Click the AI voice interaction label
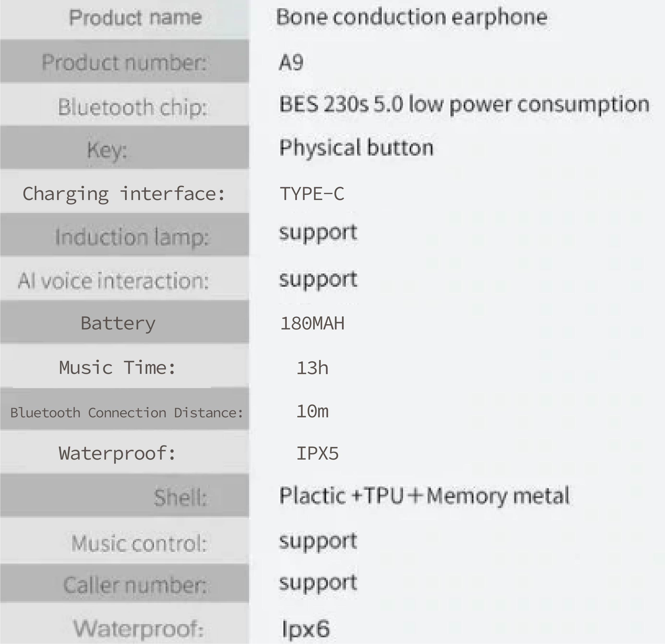665x644 pixels. 113,281
